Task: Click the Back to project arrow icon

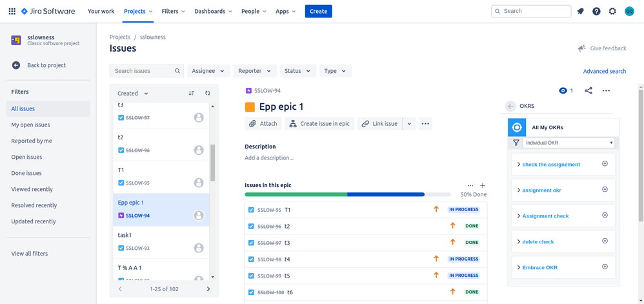Action: click(x=16, y=65)
